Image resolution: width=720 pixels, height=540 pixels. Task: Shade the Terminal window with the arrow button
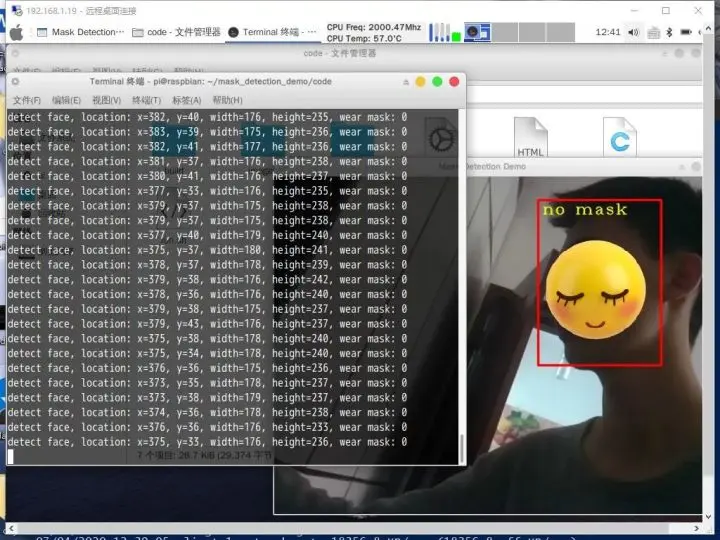coord(406,82)
